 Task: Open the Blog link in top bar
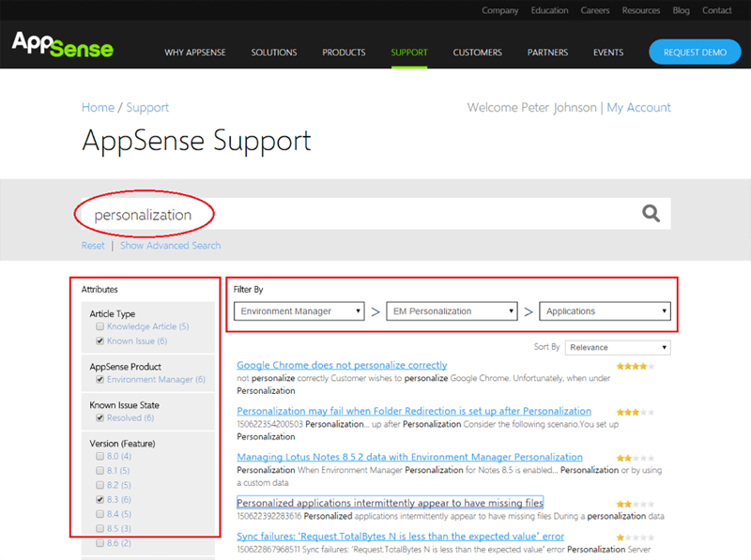coord(682,10)
